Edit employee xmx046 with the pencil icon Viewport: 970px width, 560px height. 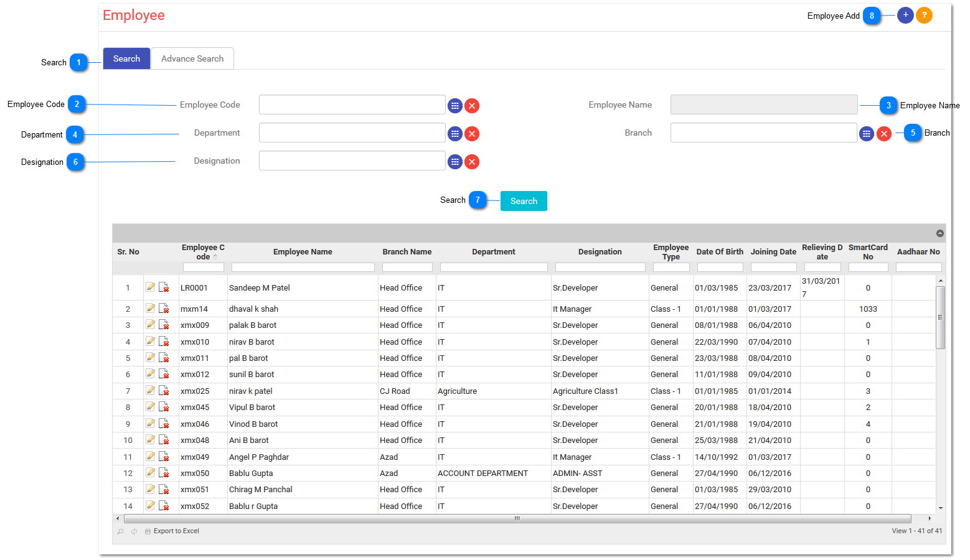(151, 423)
